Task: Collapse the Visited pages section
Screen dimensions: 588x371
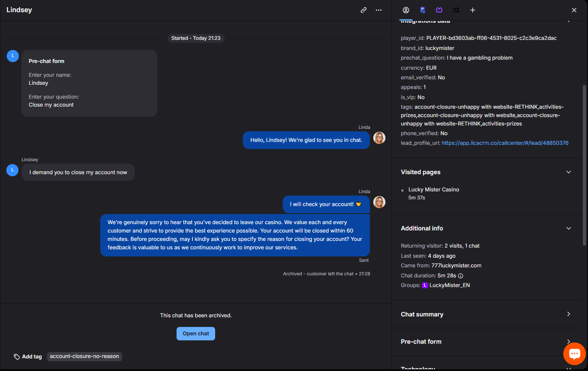Action: click(569, 172)
